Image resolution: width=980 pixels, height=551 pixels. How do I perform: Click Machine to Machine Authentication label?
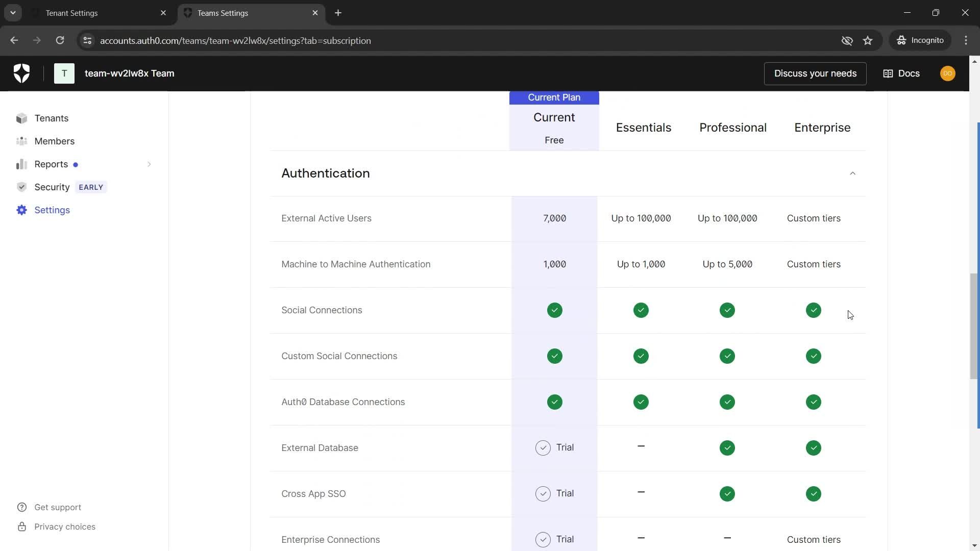point(356,264)
